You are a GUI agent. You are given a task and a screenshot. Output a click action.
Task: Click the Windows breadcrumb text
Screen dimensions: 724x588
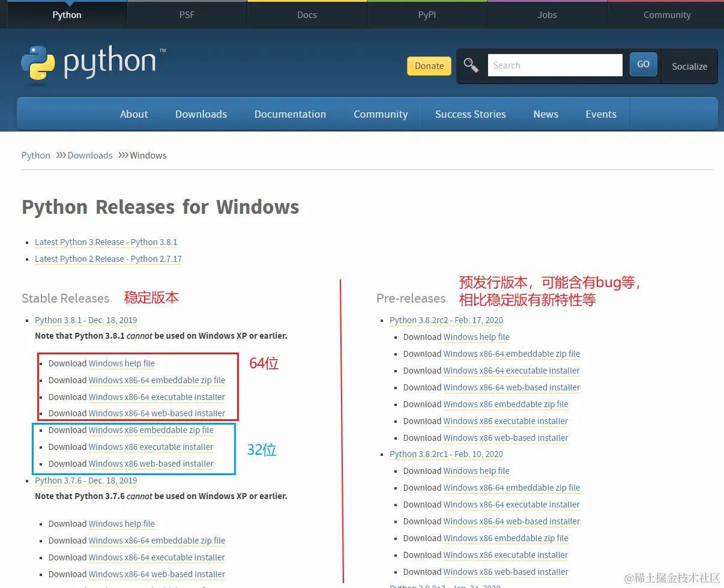(x=148, y=156)
